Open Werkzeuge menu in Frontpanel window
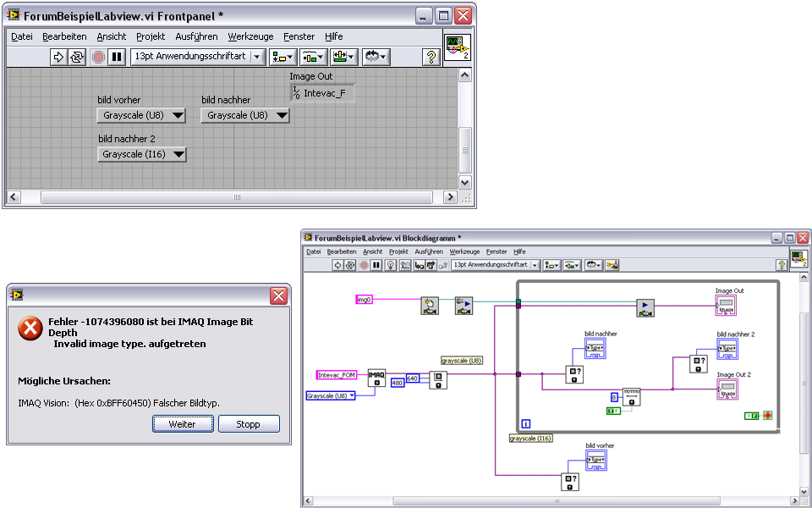This screenshot has height=508, width=812. click(x=250, y=36)
